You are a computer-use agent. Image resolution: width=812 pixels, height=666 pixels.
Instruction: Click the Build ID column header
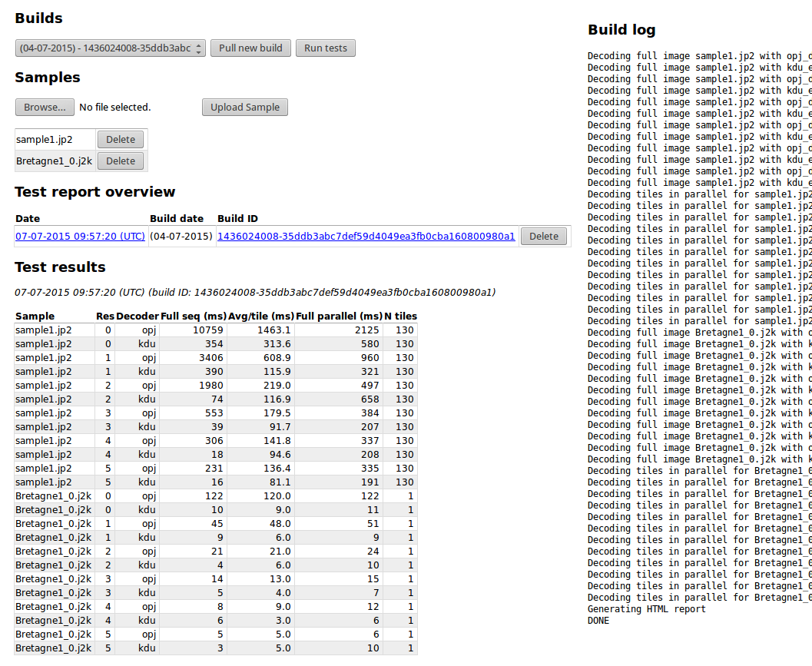237,219
